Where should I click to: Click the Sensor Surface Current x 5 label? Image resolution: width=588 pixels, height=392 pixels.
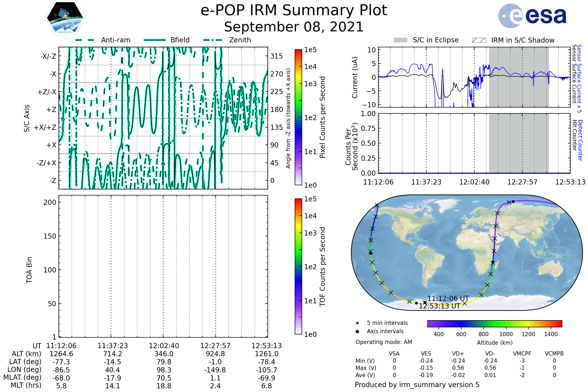(579, 78)
